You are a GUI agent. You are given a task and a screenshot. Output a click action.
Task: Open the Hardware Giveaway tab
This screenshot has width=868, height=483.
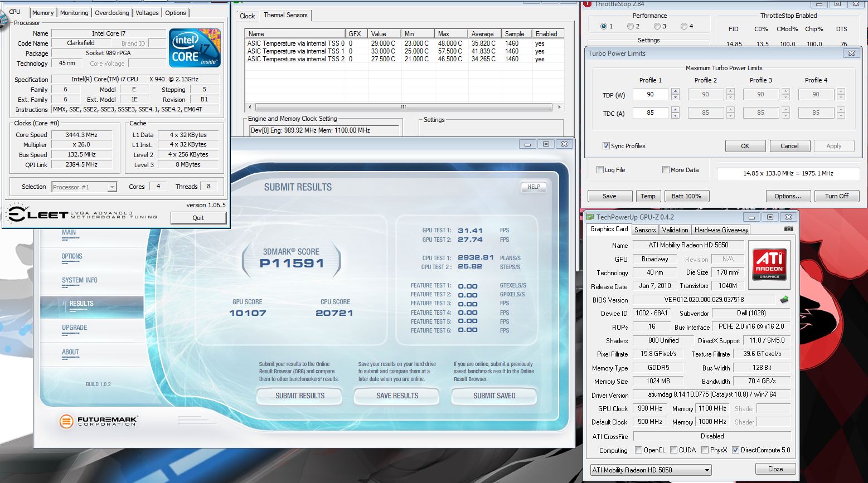point(721,230)
